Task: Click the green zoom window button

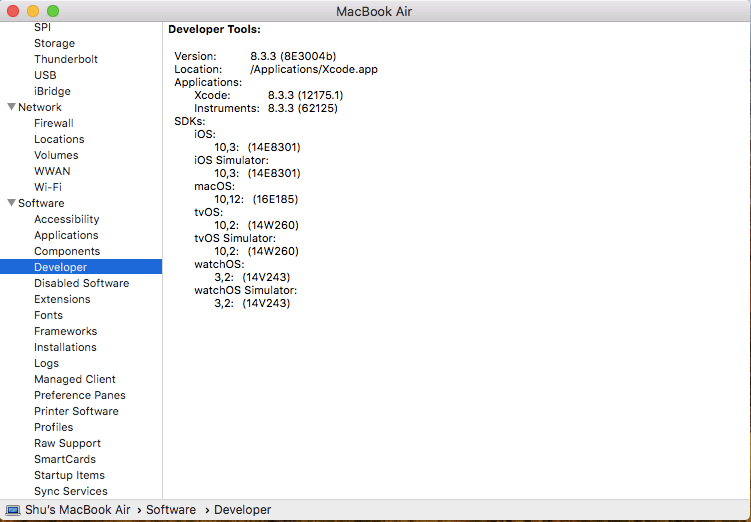Action: point(53,11)
